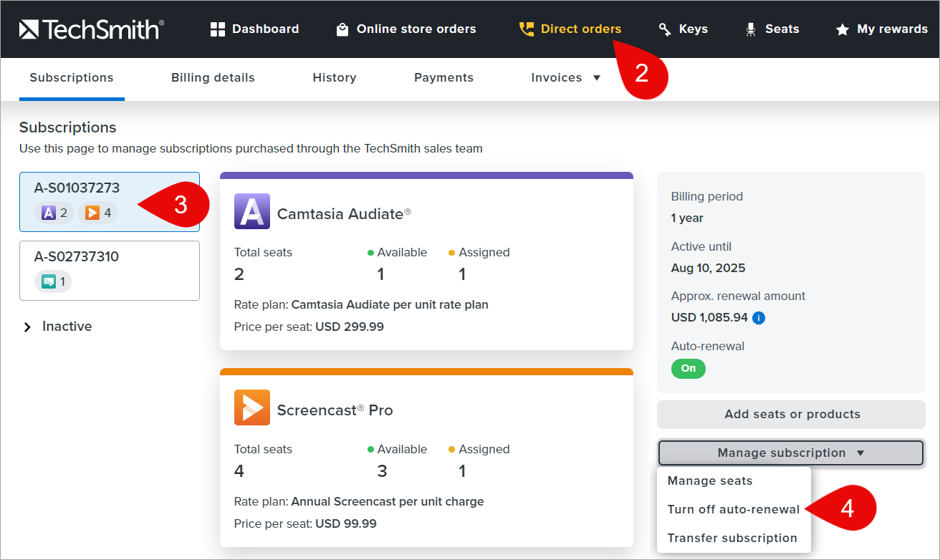Switch to the Payments tab
This screenshot has width=940, height=560.
pos(443,78)
